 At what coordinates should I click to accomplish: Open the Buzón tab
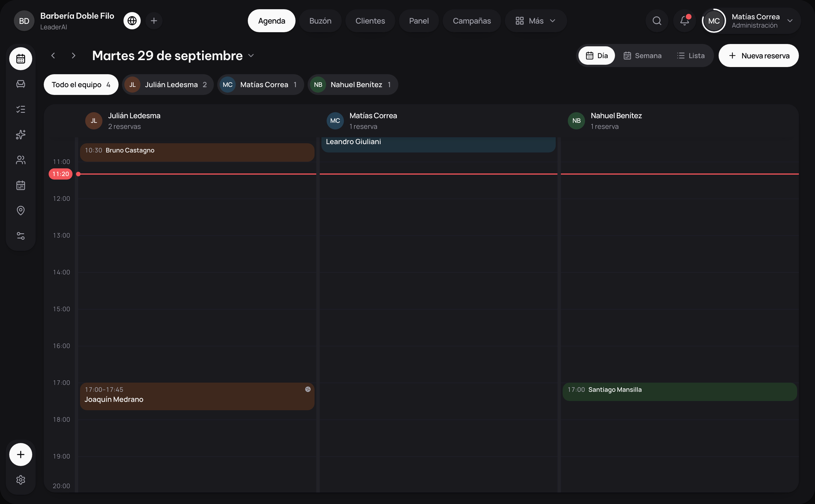pos(320,21)
